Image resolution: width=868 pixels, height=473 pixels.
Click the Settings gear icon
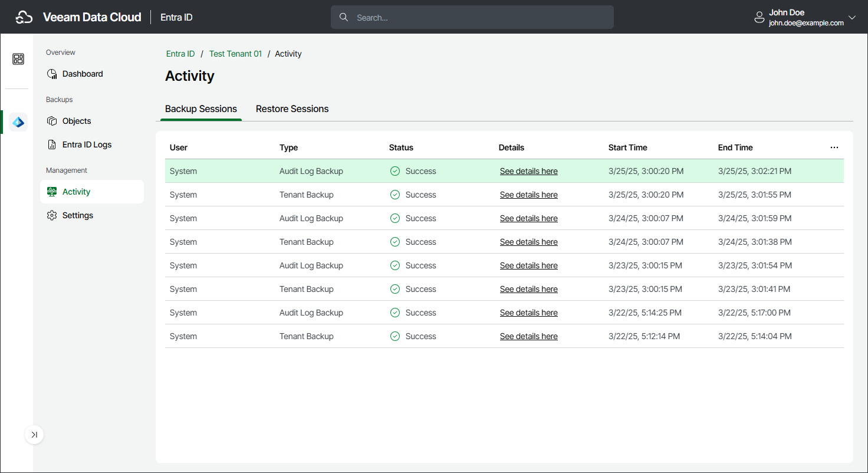click(52, 215)
